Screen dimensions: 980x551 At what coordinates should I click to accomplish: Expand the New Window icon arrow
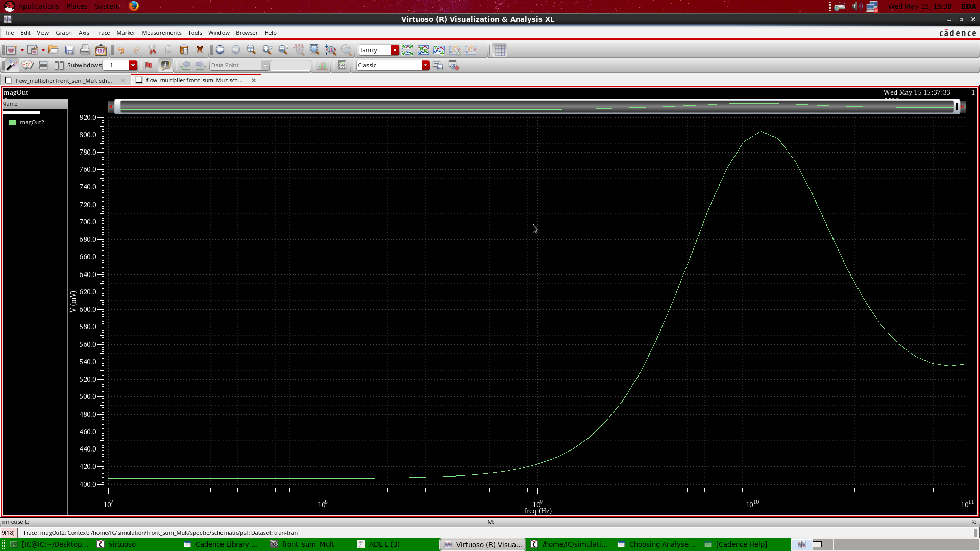[22, 50]
